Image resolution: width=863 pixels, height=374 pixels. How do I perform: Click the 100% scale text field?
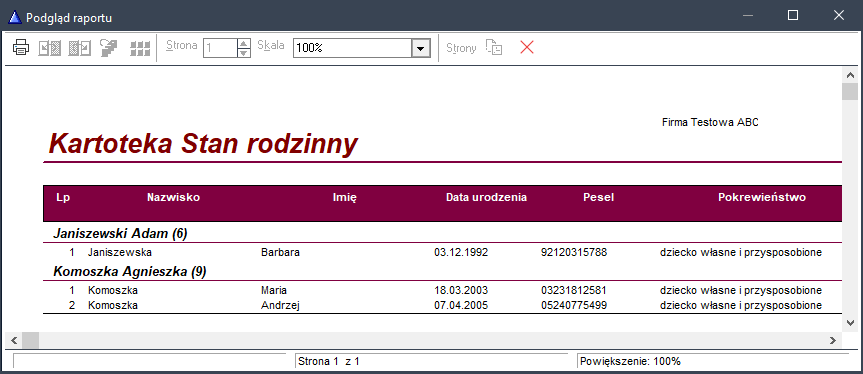click(352, 48)
